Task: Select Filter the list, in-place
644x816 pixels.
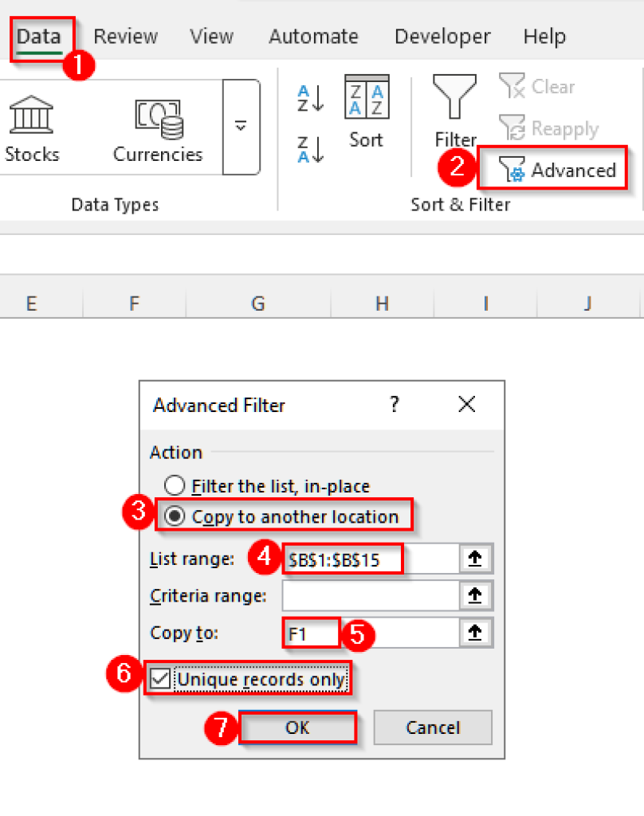Action: [x=173, y=485]
